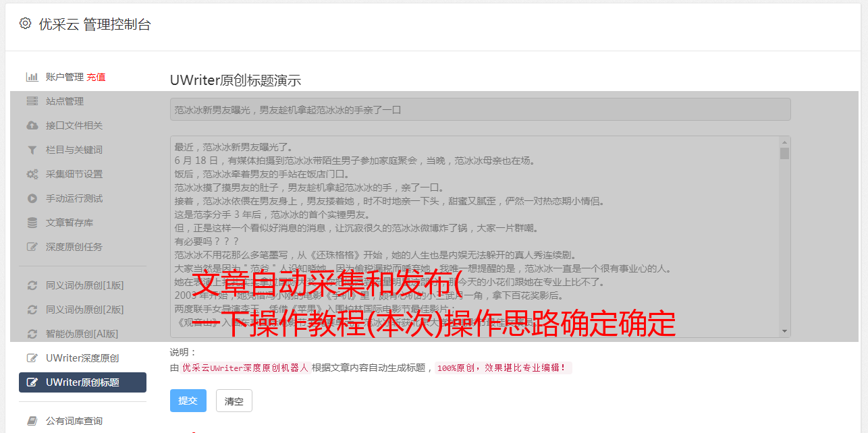868x433 pixels.
Task: Click the funnel icon for 栏目与关键词
Action: [32, 150]
